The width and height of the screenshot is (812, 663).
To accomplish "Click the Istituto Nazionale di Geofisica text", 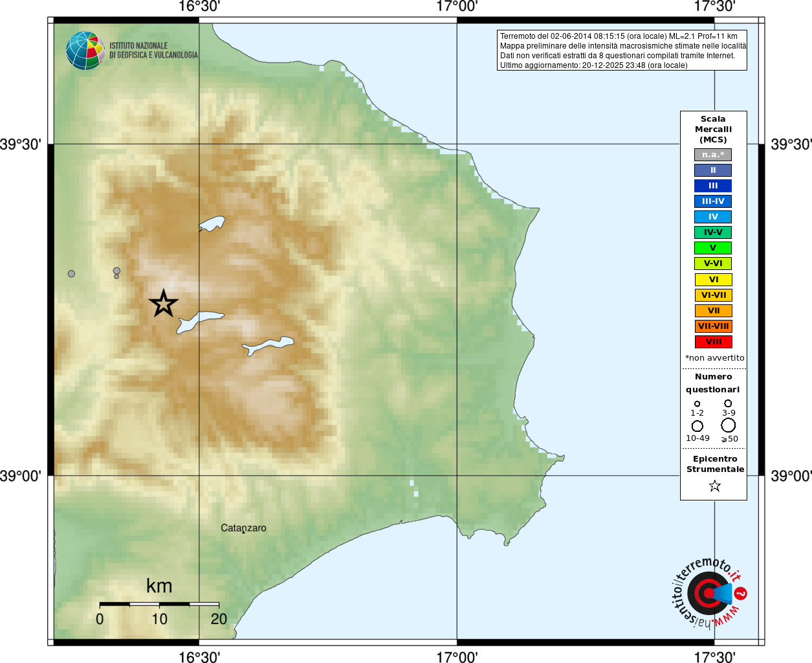I will coord(153,51).
